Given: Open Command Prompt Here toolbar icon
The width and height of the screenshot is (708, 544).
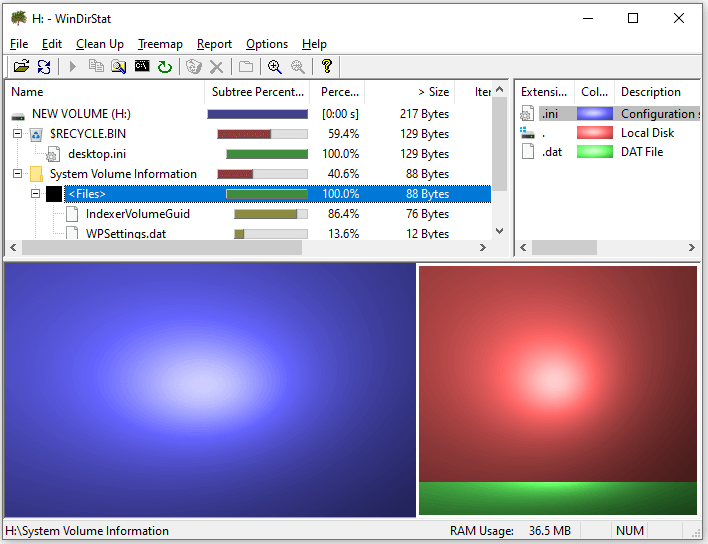Looking at the screenshot, I should click(x=142, y=66).
